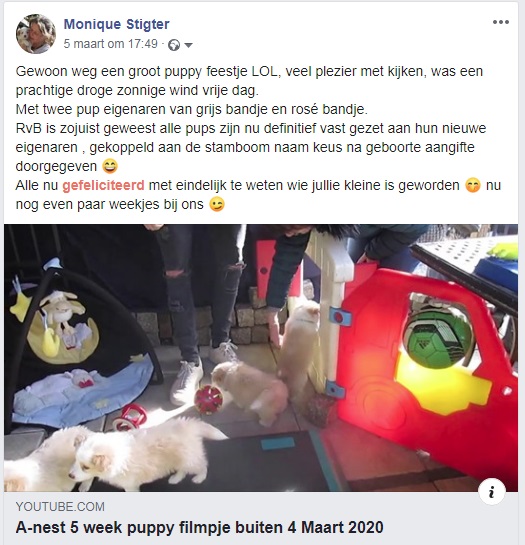This screenshot has height=545, width=525.
Task: Play the puppy video thumbnail
Action: pyautogui.click(x=261, y=358)
